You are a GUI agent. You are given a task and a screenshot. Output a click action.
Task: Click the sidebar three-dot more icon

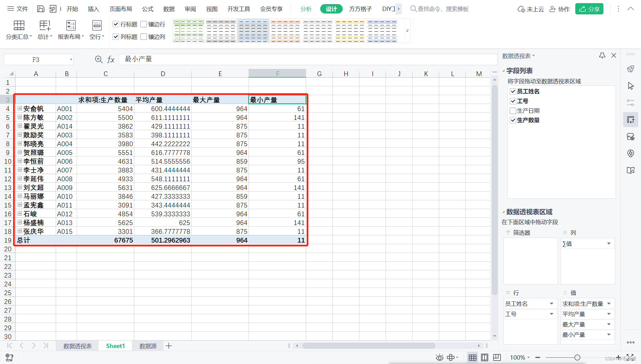click(x=631, y=342)
